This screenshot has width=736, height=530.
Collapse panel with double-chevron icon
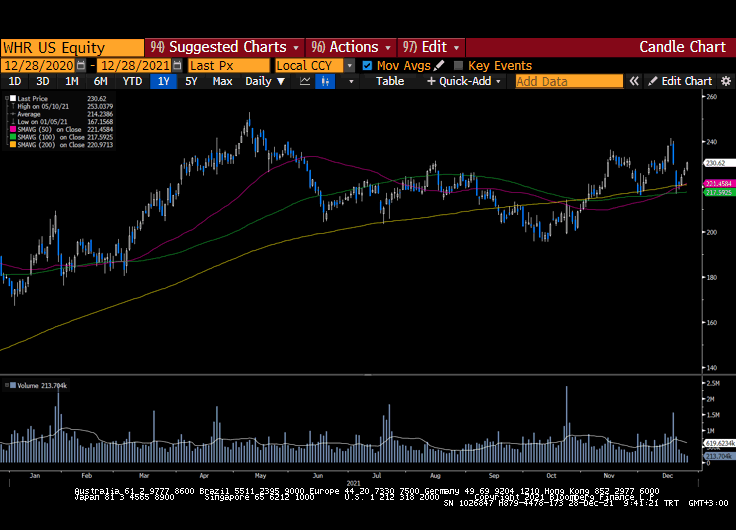634,81
